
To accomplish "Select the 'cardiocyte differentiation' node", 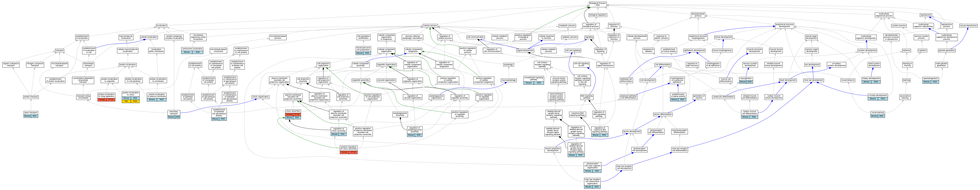I will coord(723,97).
